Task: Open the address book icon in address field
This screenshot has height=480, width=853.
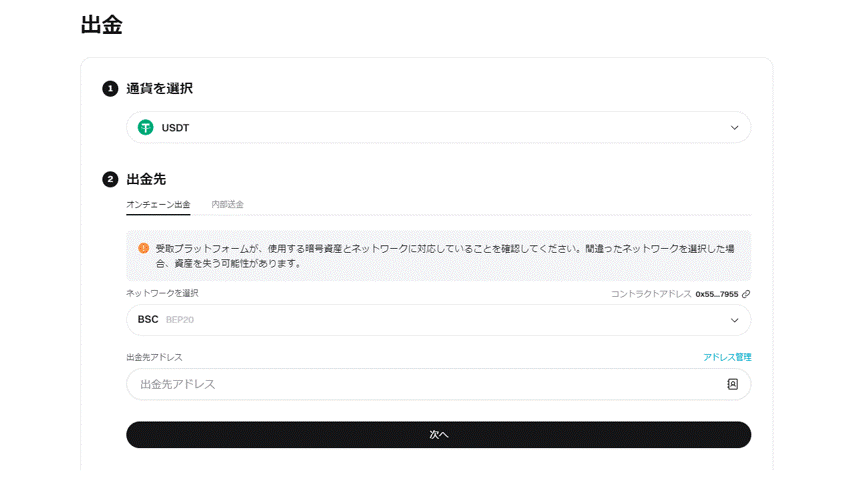Action: 732,384
